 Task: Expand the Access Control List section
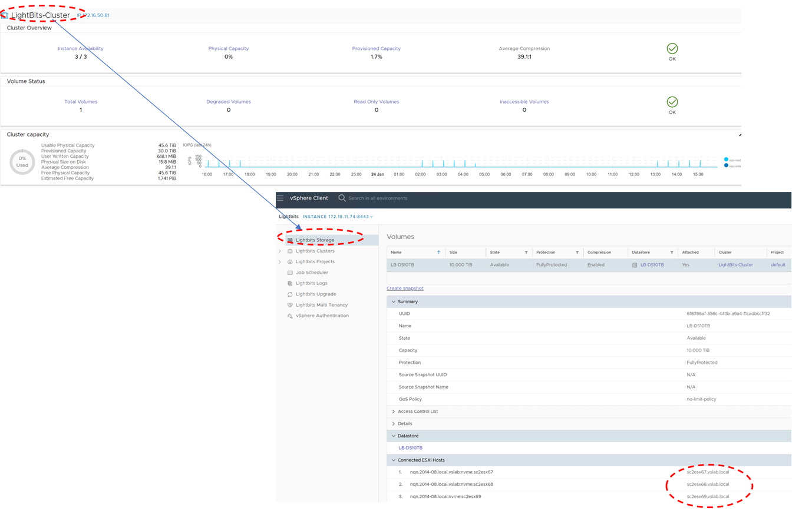(x=394, y=412)
